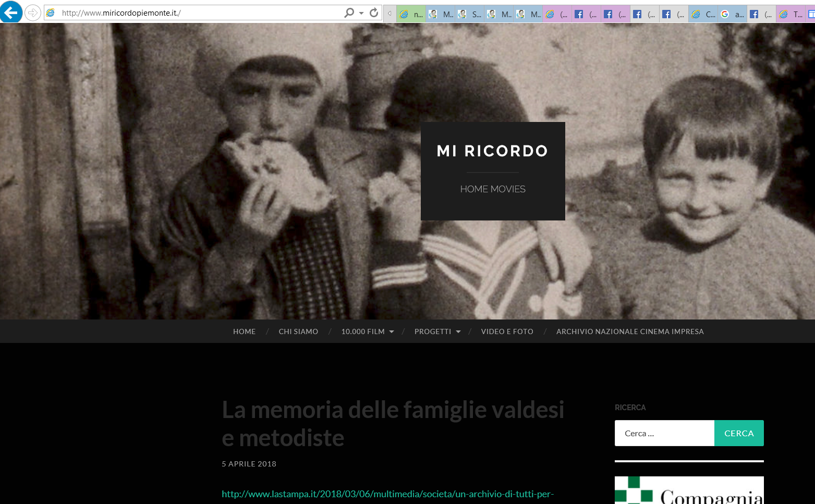Viewport: 815px width, 504px height.
Task: Open VIDEO E FOTO section
Action: (507, 331)
